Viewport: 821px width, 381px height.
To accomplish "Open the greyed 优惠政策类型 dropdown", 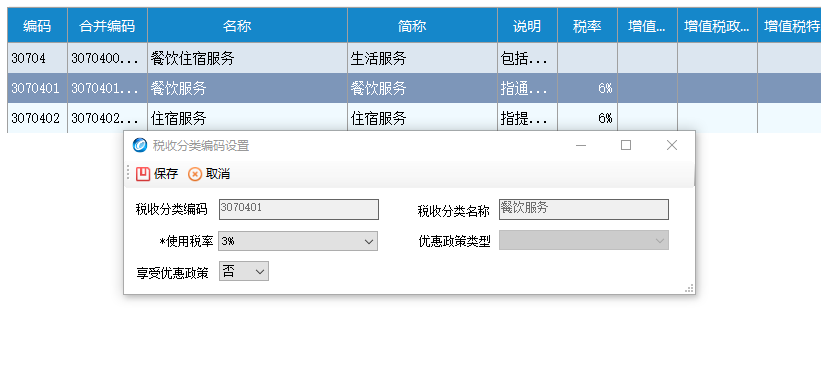I will coord(584,241).
